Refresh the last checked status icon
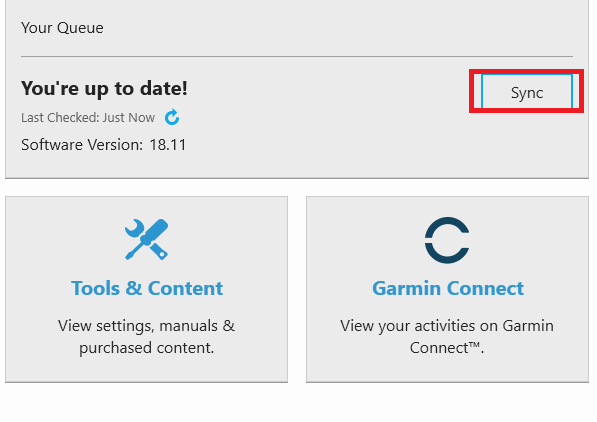 tap(172, 117)
